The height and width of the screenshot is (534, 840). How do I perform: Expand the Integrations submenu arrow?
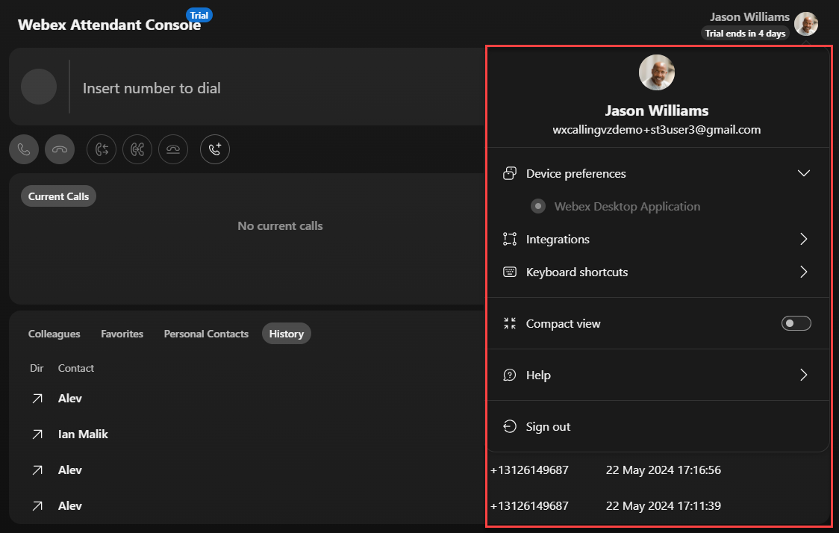point(804,239)
